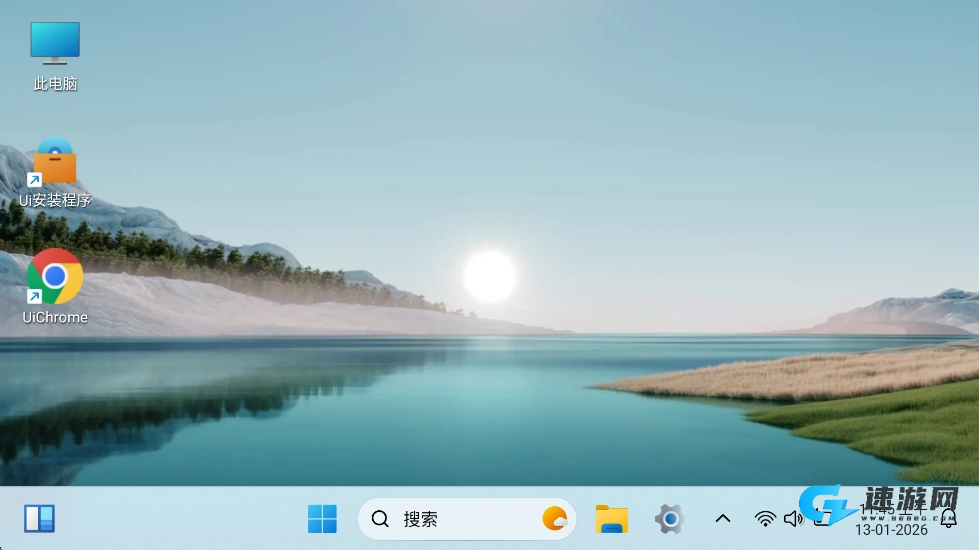Expand hidden system tray icons chevron

pos(722,519)
